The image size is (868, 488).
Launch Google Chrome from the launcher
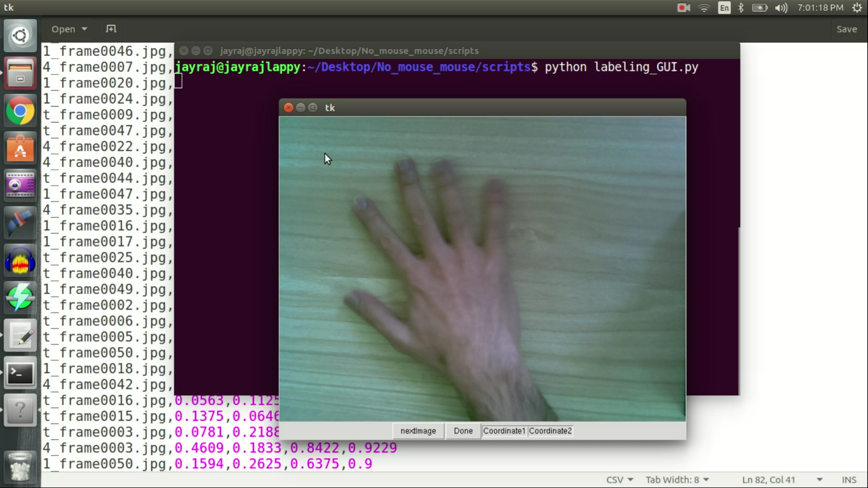(x=20, y=111)
